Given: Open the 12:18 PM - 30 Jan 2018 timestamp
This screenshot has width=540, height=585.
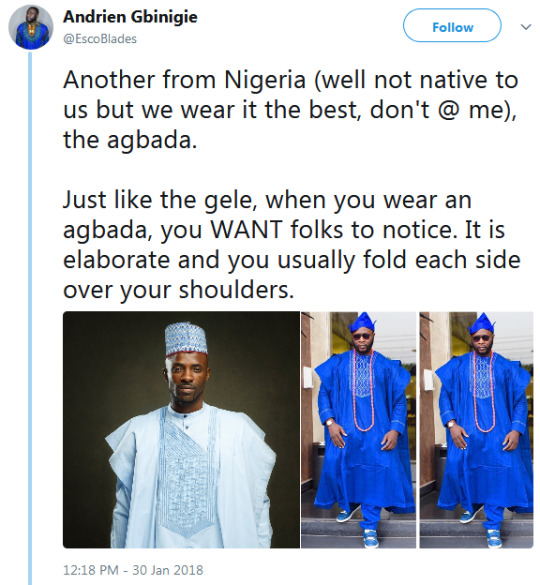Looking at the screenshot, I should [x=133, y=570].
